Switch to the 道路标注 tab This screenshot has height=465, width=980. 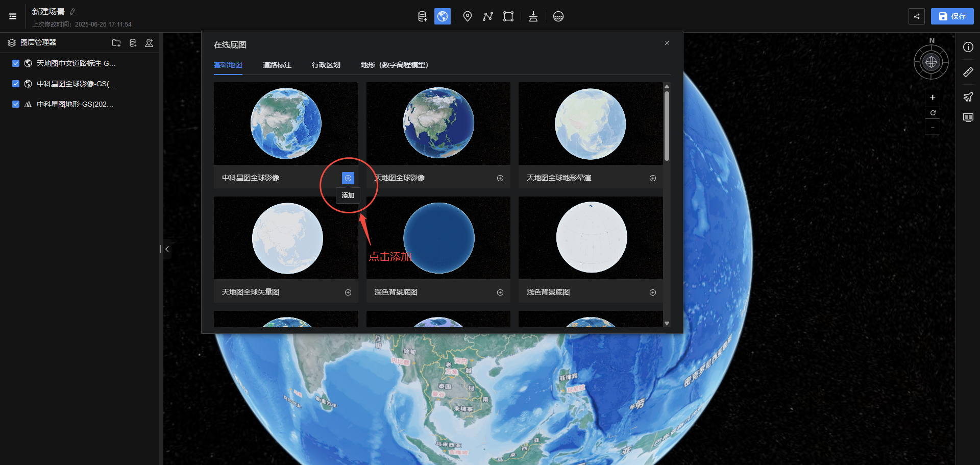tap(277, 65)
